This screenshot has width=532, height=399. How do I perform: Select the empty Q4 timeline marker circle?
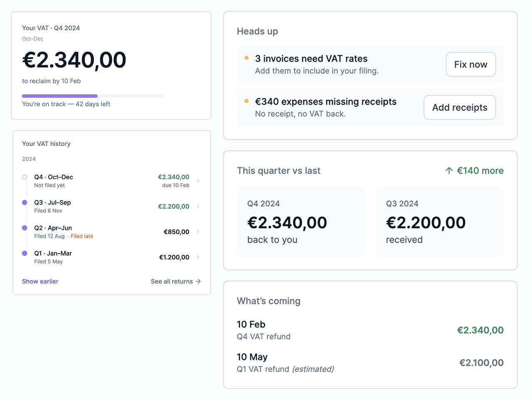(25, 177)
